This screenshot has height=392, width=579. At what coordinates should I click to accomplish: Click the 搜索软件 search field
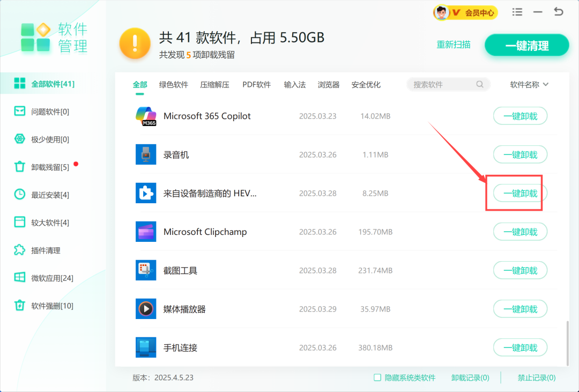448,85
